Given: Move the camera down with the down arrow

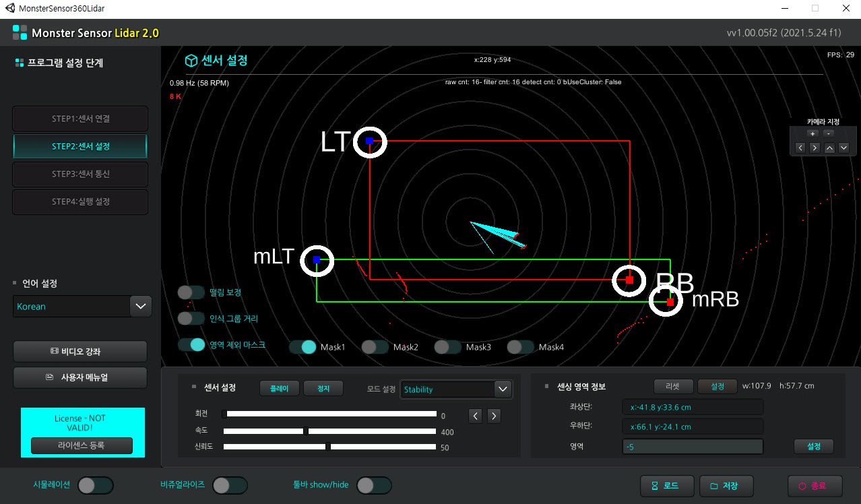Looking at the screenshot, I should click(844, 148).
